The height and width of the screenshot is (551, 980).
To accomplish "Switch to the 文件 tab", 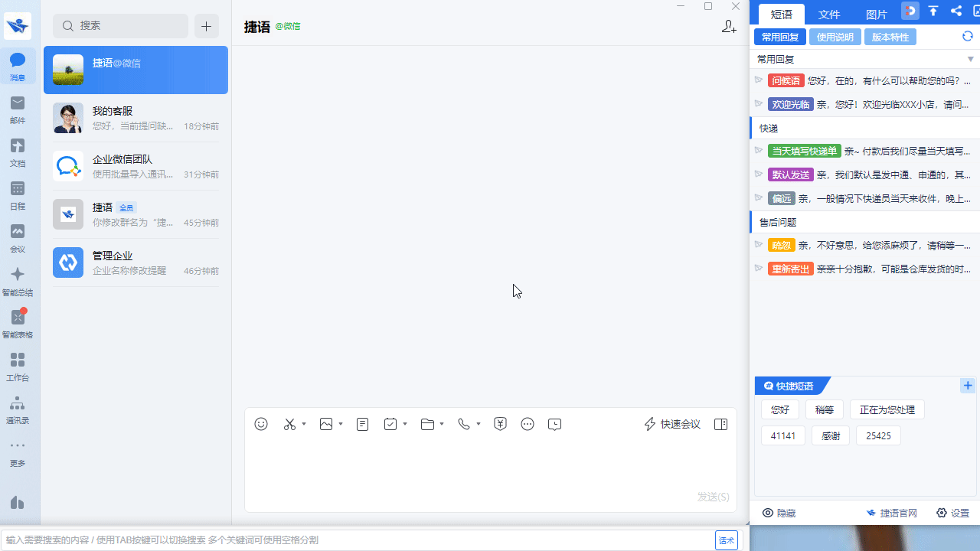I will click(829, 15).
